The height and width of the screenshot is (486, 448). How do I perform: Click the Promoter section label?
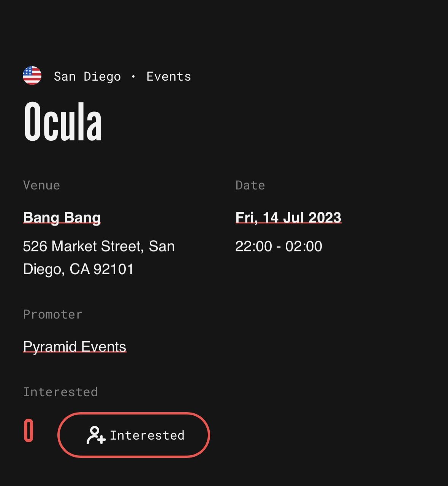(52, 314)
